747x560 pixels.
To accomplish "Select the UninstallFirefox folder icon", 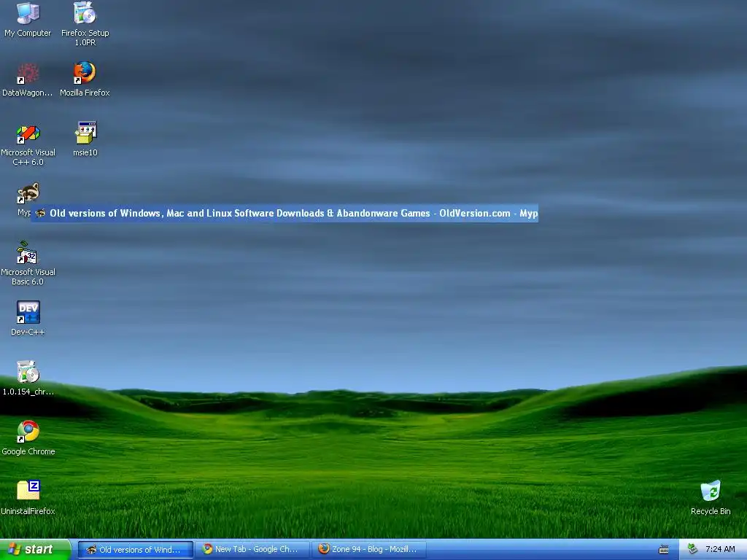I will (x=28, y=497).
